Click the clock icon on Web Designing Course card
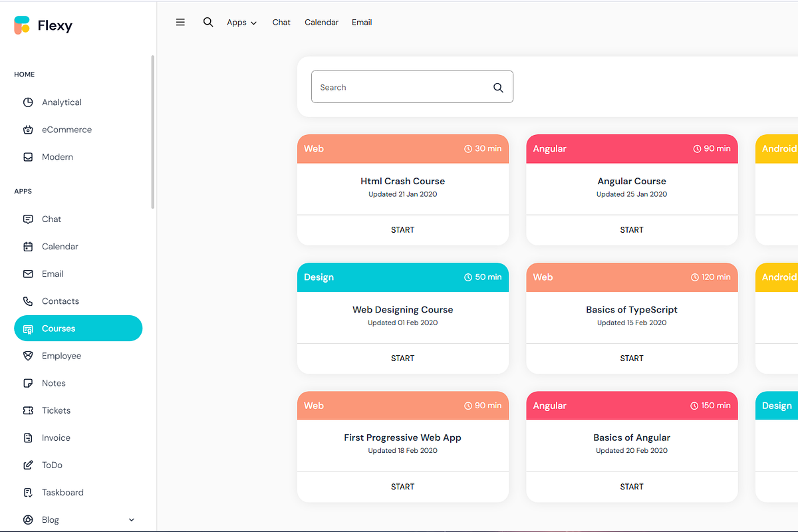 pyautogui.click(x=468, y=277)
